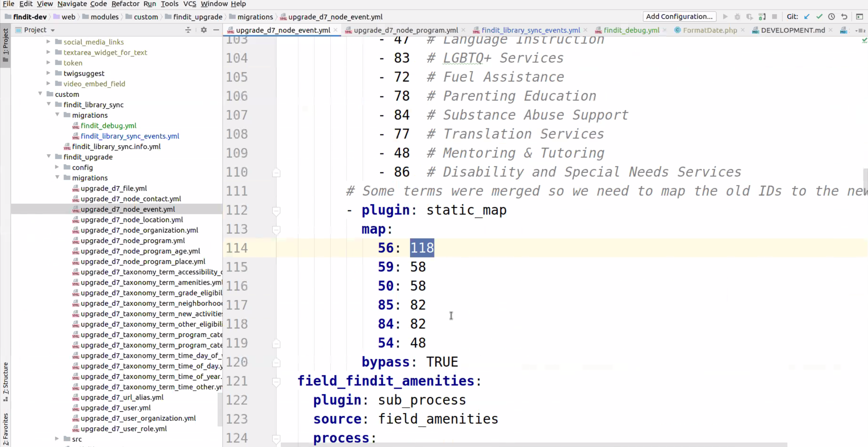The image size is (868, 447).
Task: Click the Add Configuration button
Action: pyautogui.click(x=679, y=16)
